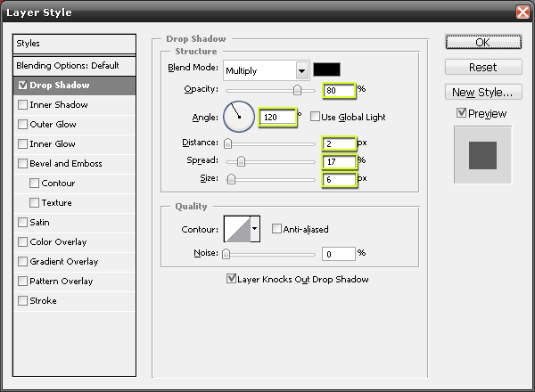Select the Styles entry in list
The width and height of the screenshot is (535, 392).
click(x=74, y=44)
